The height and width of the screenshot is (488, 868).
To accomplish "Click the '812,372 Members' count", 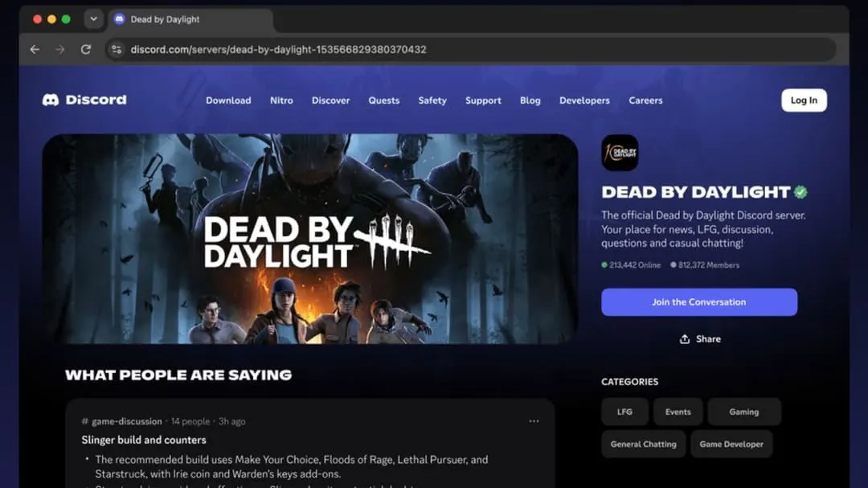I will (x=705, y=265).
